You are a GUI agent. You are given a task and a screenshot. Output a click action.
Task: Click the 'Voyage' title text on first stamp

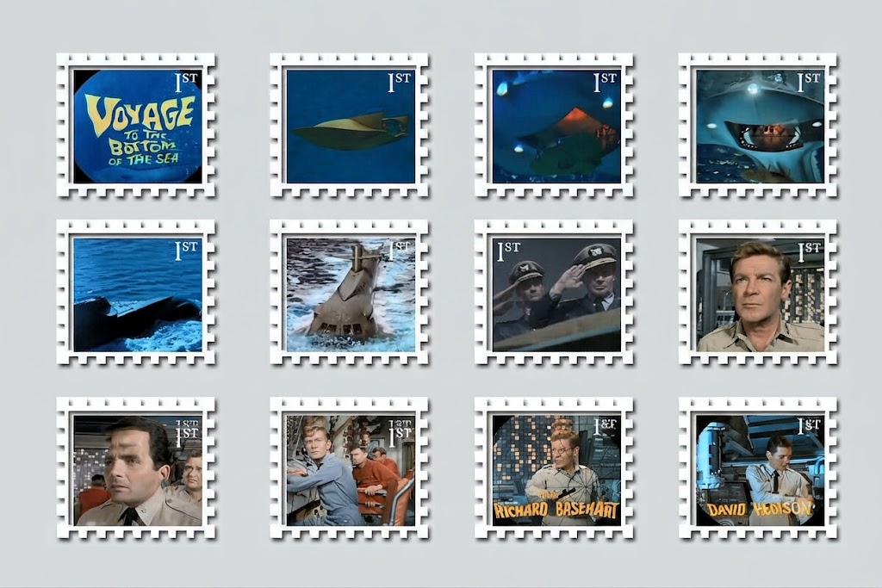pyautogui.click(x=140, y=115)
